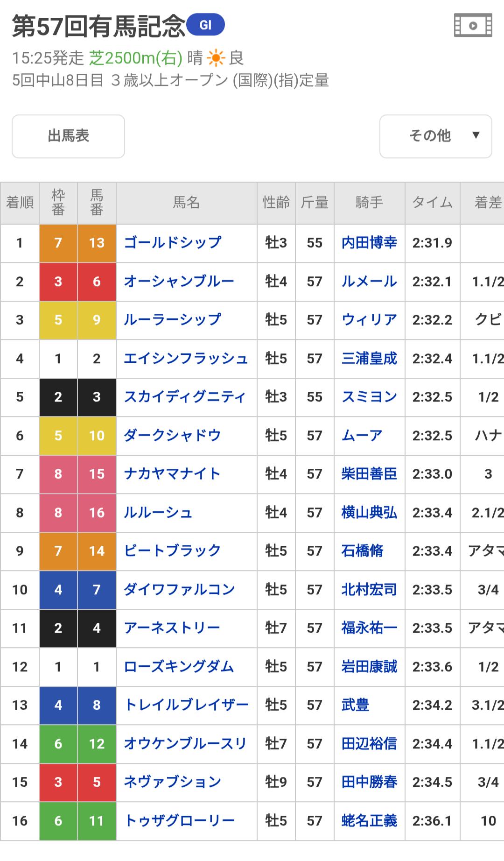
Task: Open jockey 内田博幸 profile
Action: pyautogui.click(x=369, y=243)
